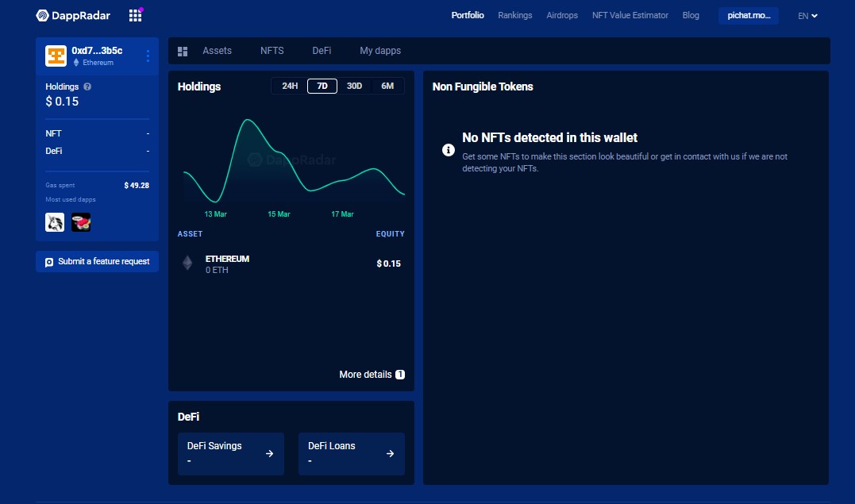This screenshot has width=855, height=504.
Task: Click the More details count badge
Action: click(x=399, y=375)
